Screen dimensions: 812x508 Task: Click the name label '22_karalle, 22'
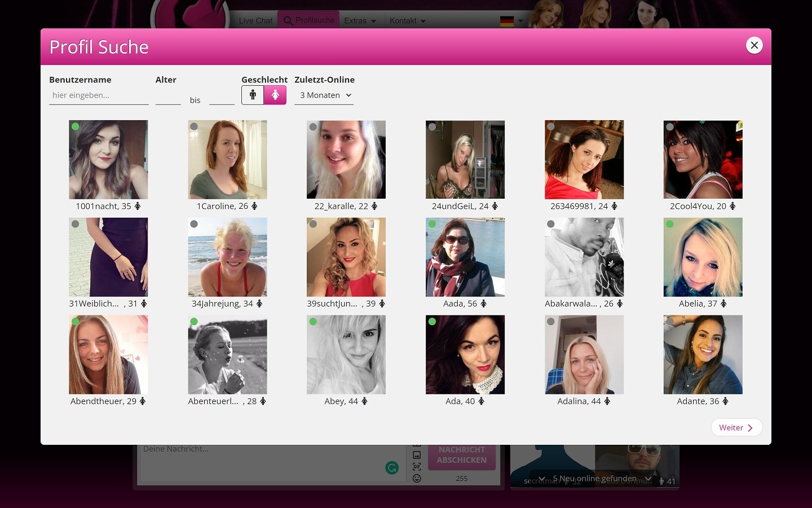(341, 206)
